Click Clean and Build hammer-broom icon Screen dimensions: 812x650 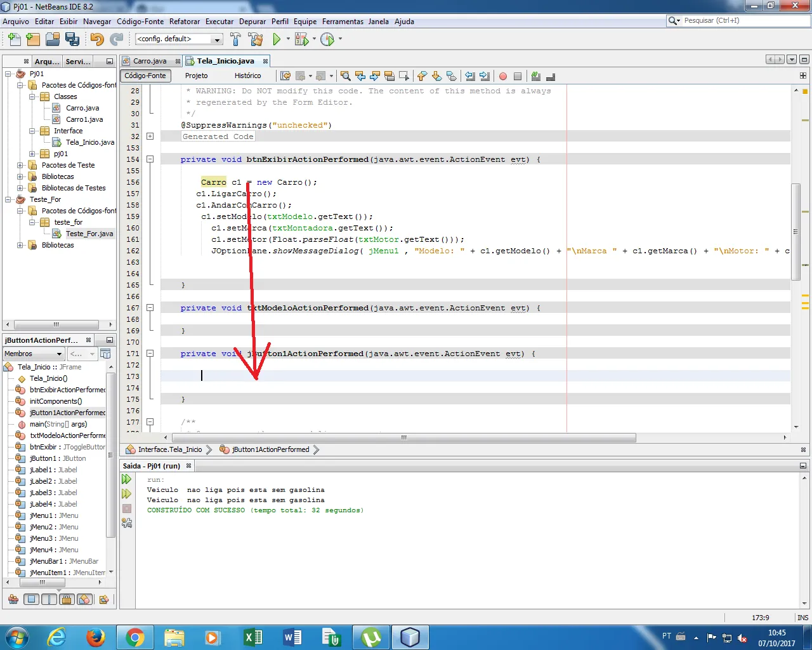(x=256, y=39)
